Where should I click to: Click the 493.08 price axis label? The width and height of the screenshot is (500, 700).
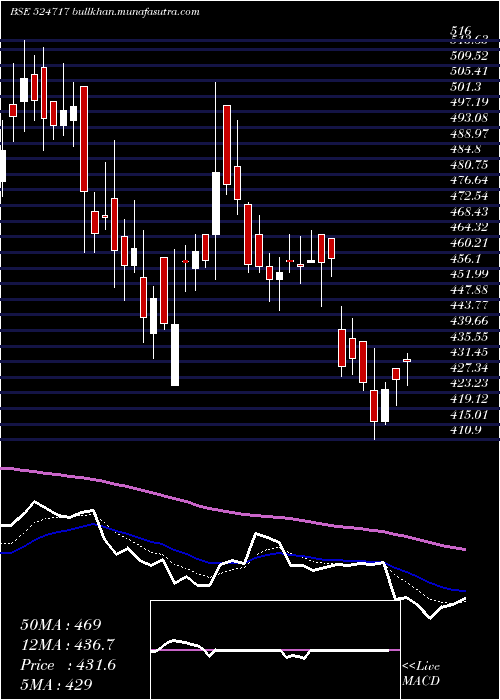tap(470, 118)
